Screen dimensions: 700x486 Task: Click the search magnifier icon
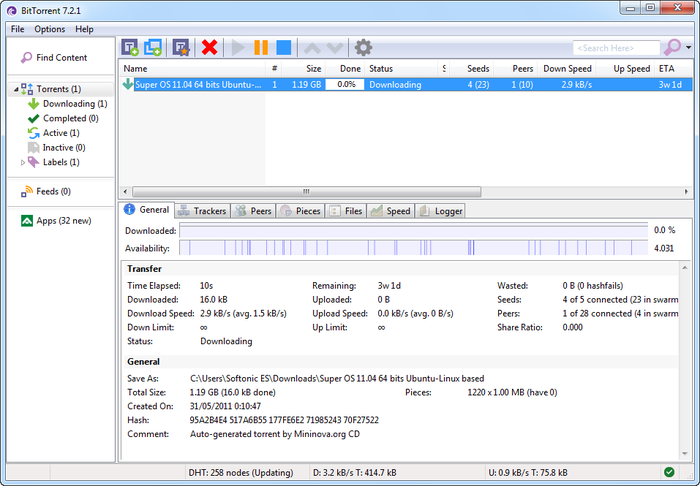673,47
